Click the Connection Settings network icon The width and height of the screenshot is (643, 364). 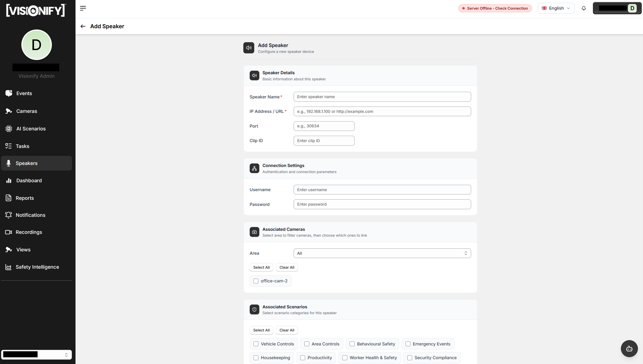tap(254, 168)
